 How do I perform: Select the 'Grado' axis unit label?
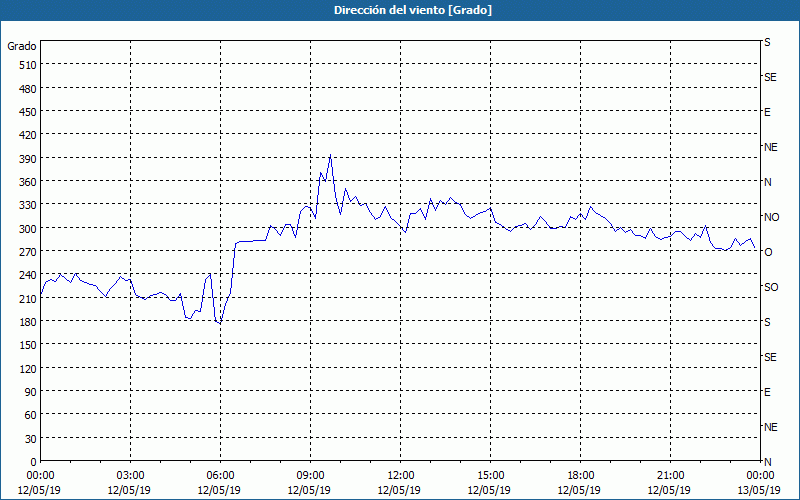tap(21, 46)
